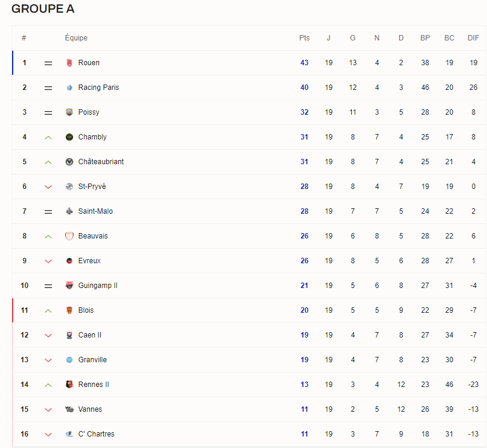The width and height of the screenshot is (487, 448).
Task: Click the green up arrow beside Chambly
Action: [x=48, y=138]
